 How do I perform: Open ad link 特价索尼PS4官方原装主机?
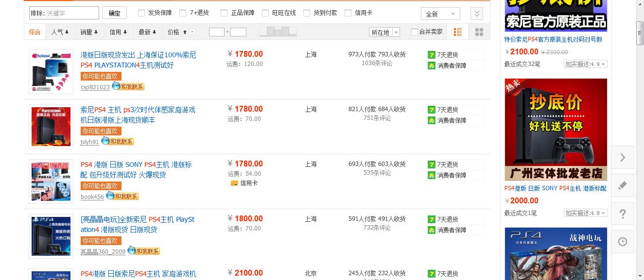point(553,39)
